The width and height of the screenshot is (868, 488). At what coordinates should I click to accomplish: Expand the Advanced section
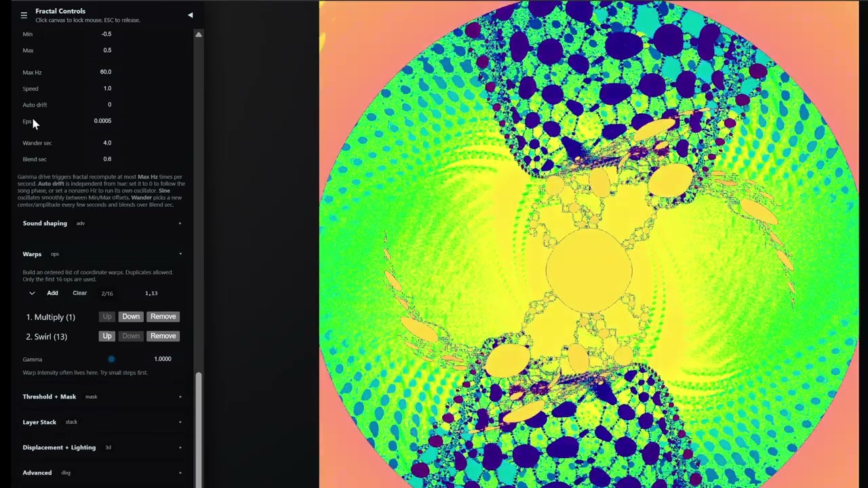(x=102, y=472)
